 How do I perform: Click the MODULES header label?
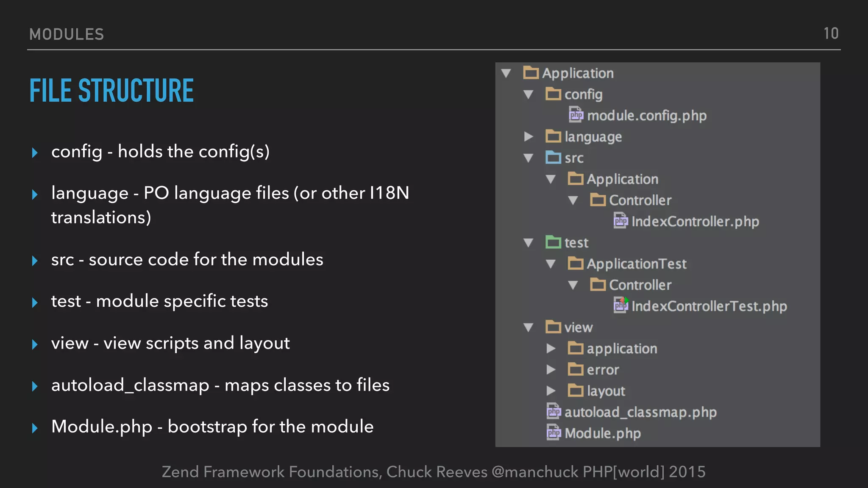point(67,34)
